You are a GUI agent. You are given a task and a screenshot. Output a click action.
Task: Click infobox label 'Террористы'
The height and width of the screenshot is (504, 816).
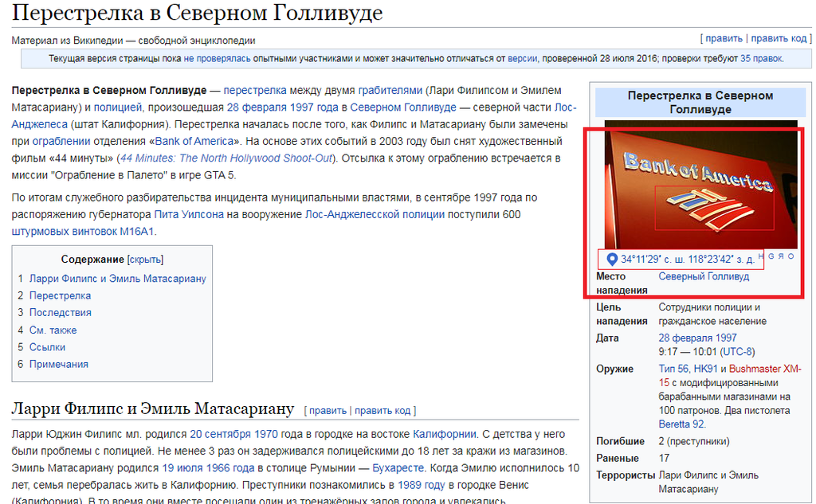[x=626, y=475]
